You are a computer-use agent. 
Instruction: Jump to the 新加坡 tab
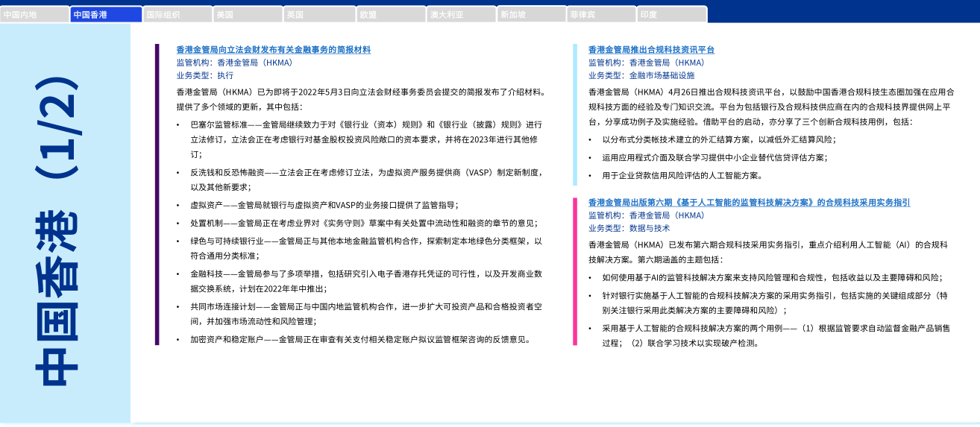point(532,15)
